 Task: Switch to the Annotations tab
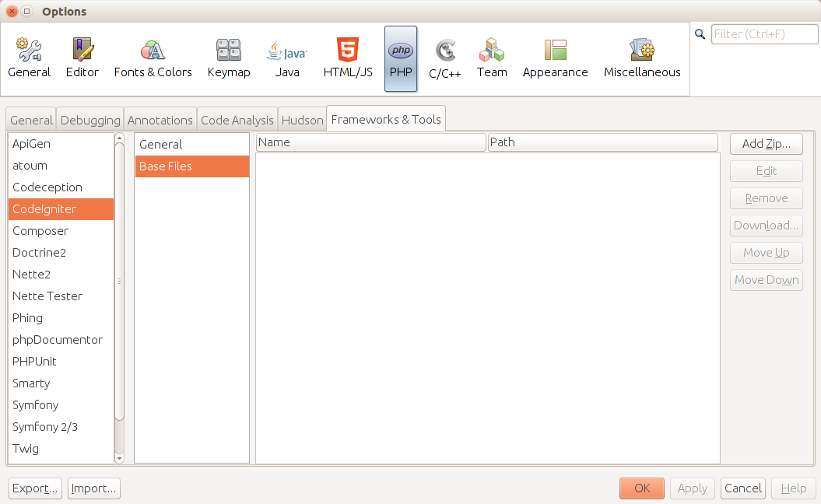pyautogui.click(x=160, y=121)
